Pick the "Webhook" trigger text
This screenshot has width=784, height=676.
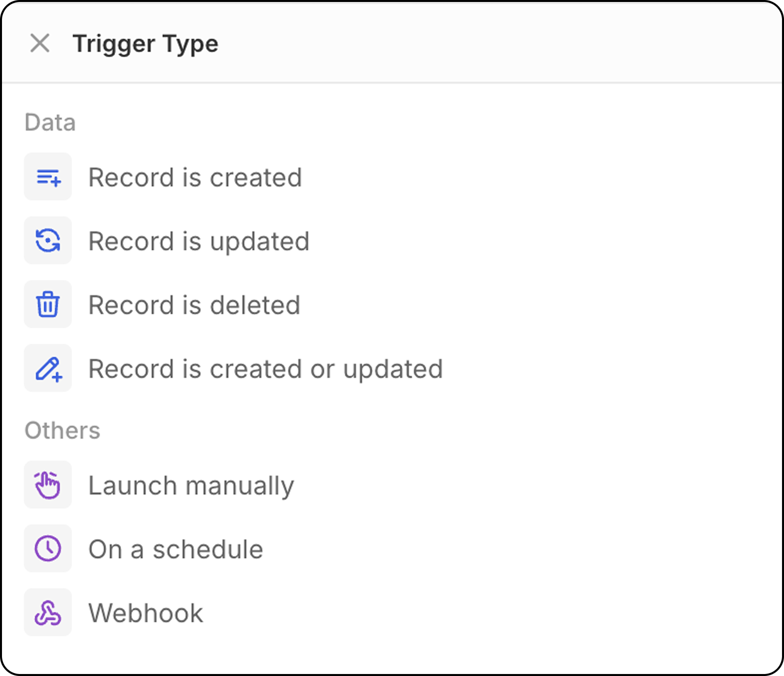pyautogui.click(x=146, y=613)
